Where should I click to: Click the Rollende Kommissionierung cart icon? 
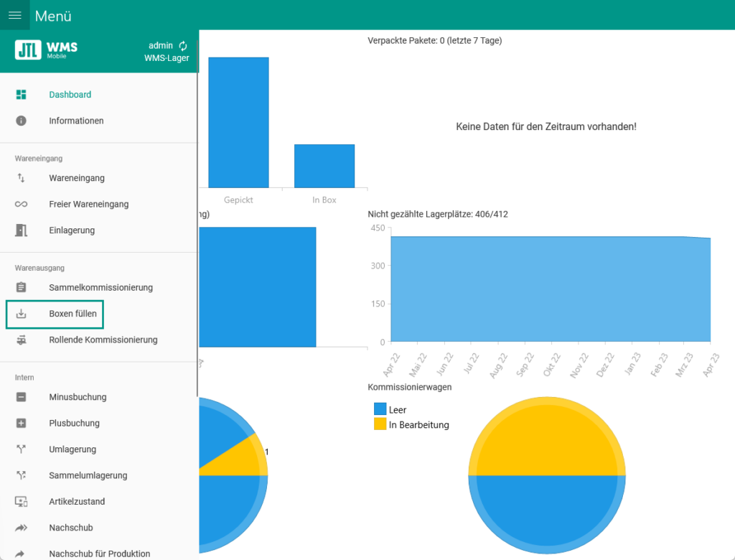[x=22, y=340]
